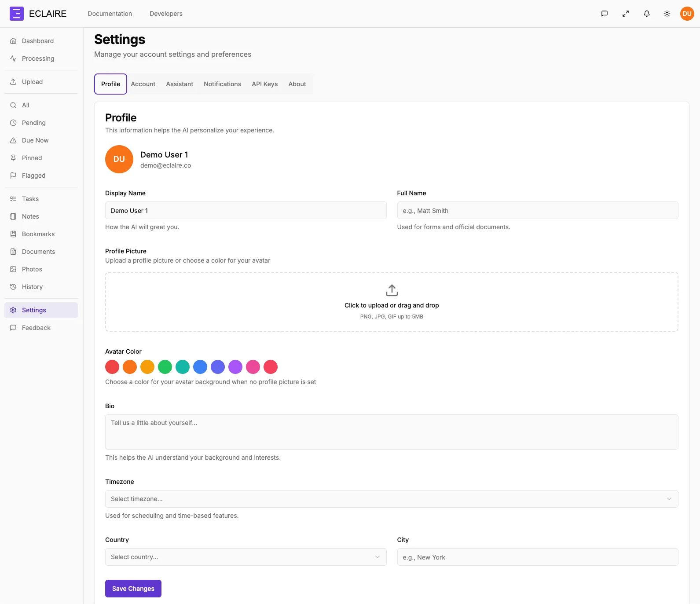Click the Pending clock icon in the sidebar
This screenshot has height=604, width=700.
13,123
